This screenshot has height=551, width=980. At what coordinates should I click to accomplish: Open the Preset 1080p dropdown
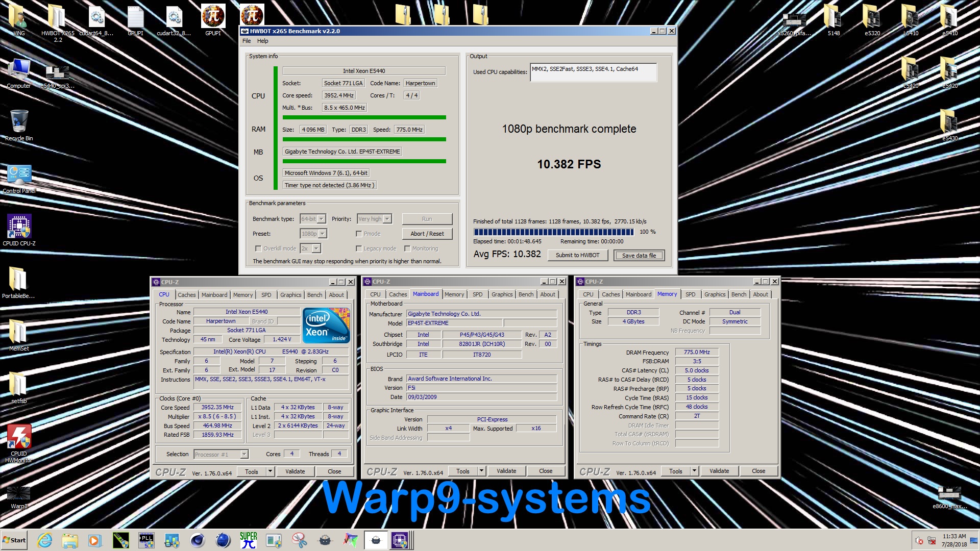[313, 234]
